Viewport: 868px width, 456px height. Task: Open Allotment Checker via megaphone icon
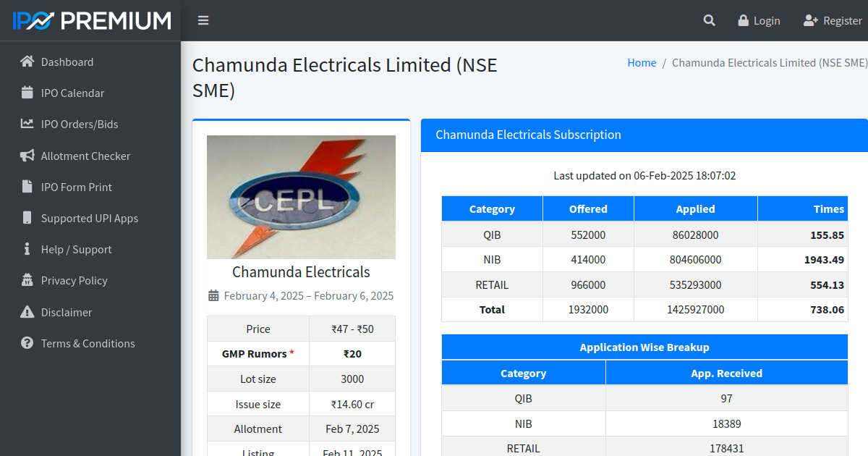tap(25, 156)
